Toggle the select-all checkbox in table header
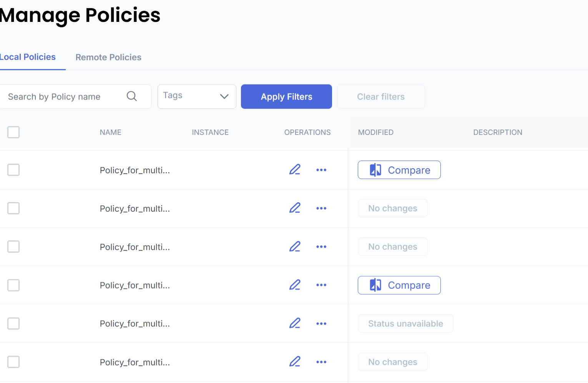The image size is (588, 383). [13, 132]
